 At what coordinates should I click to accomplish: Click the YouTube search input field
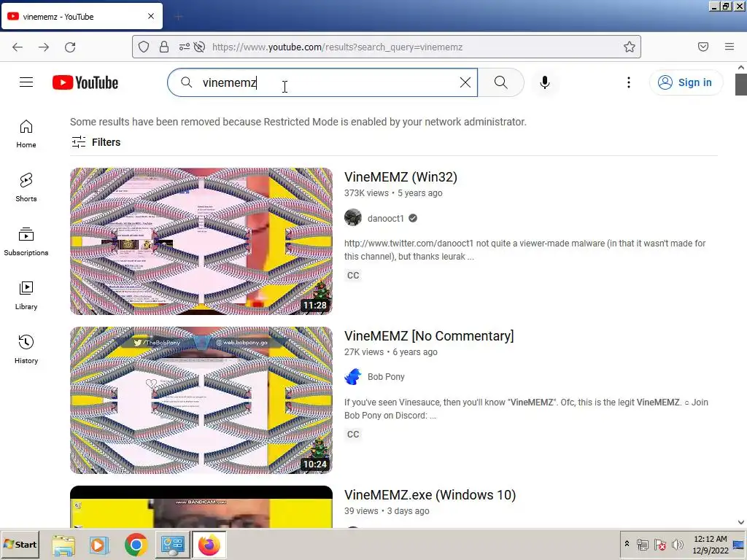(x=324, y=82)
